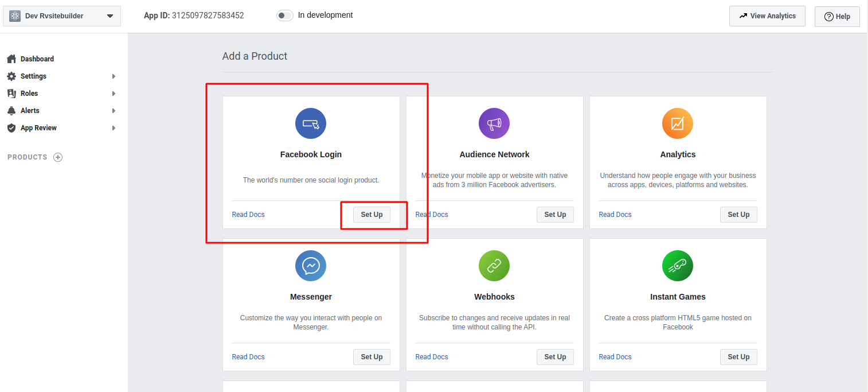The width and height of the screenshot is (868, 392).
Task: Click the Alerts bell icon
Action: 11,111
